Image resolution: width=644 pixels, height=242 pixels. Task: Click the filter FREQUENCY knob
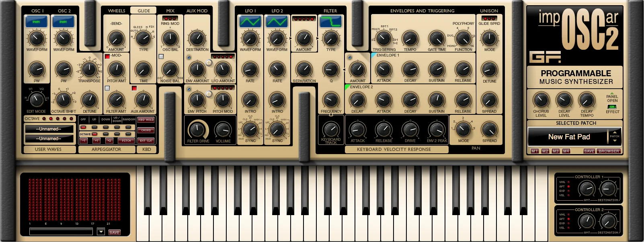click(331, 100)
